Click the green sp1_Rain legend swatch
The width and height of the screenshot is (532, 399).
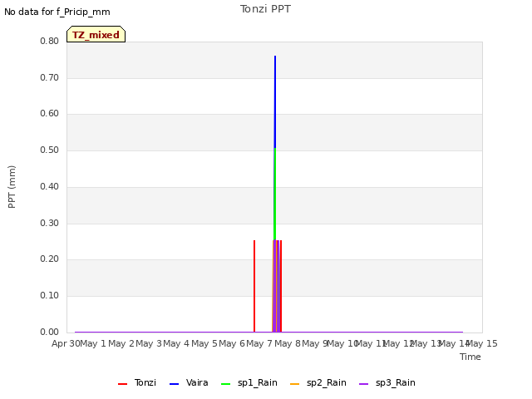[225, 384]
